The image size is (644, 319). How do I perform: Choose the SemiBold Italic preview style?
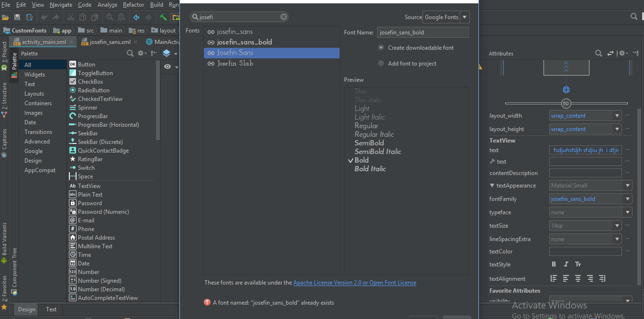[x=378, y=152]
